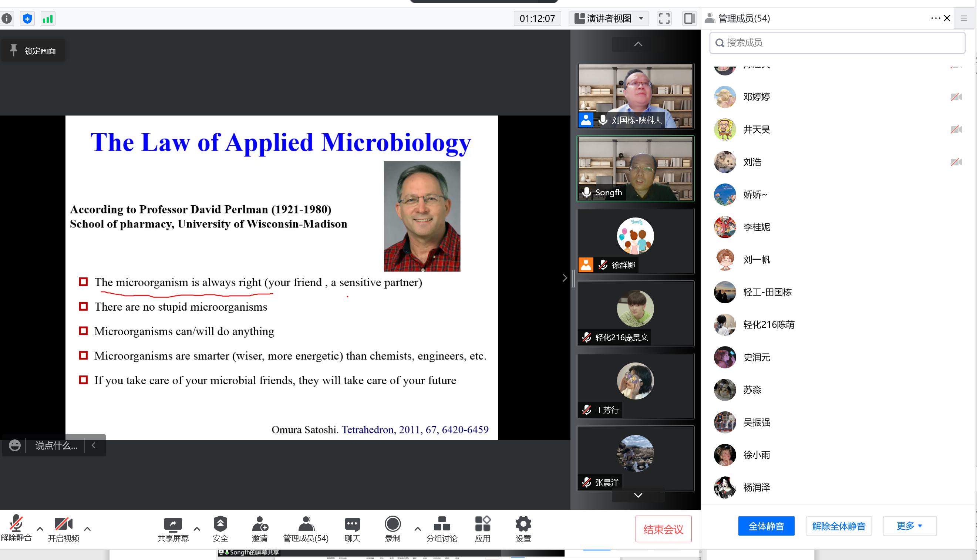Click the network signal status icon
Image resolution: width=977 pixels, height=560 pixels.
[48, 18]
